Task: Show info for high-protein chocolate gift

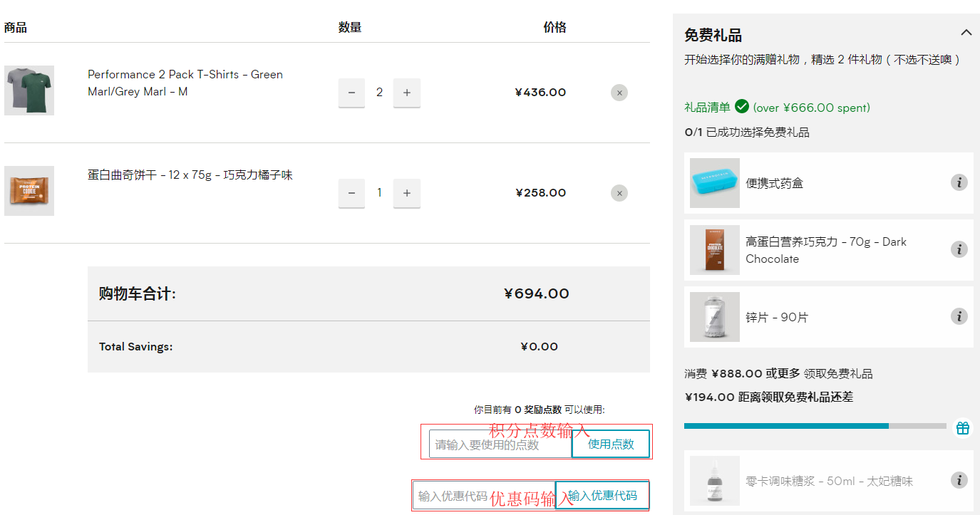Action: 959,250
